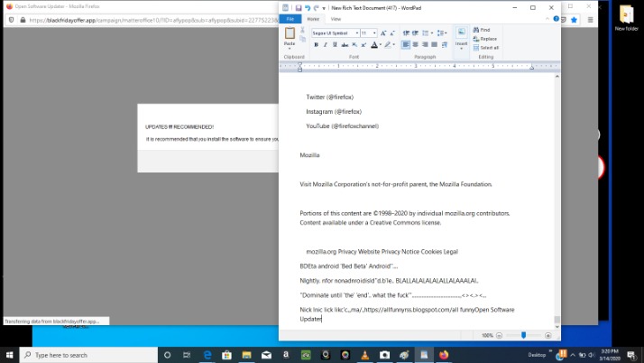The width and height of the screenshot is (644, 363).
Task: Click the Mozilla Foundation line in the document
Action: click(396, 184)
